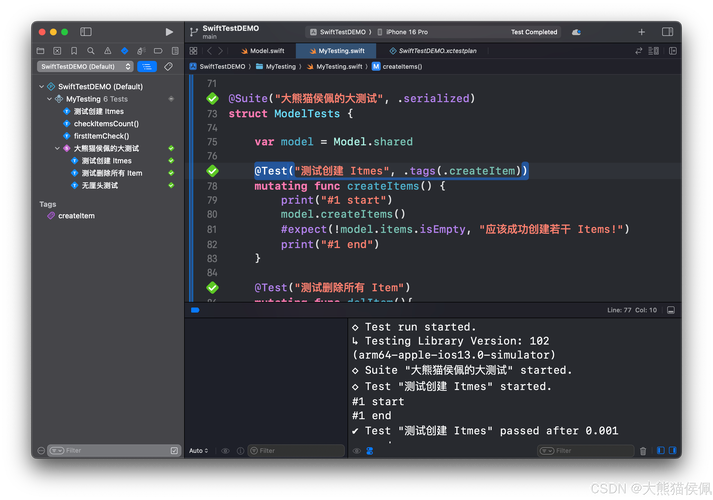Open the related items grid icon
Screen dimensions: 713x500
click(x=194, y=51)
